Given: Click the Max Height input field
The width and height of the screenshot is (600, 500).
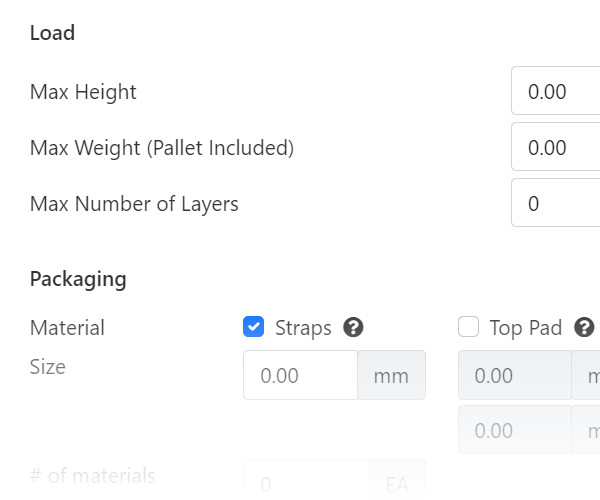Looking at the screenshot, I should 556,92.
